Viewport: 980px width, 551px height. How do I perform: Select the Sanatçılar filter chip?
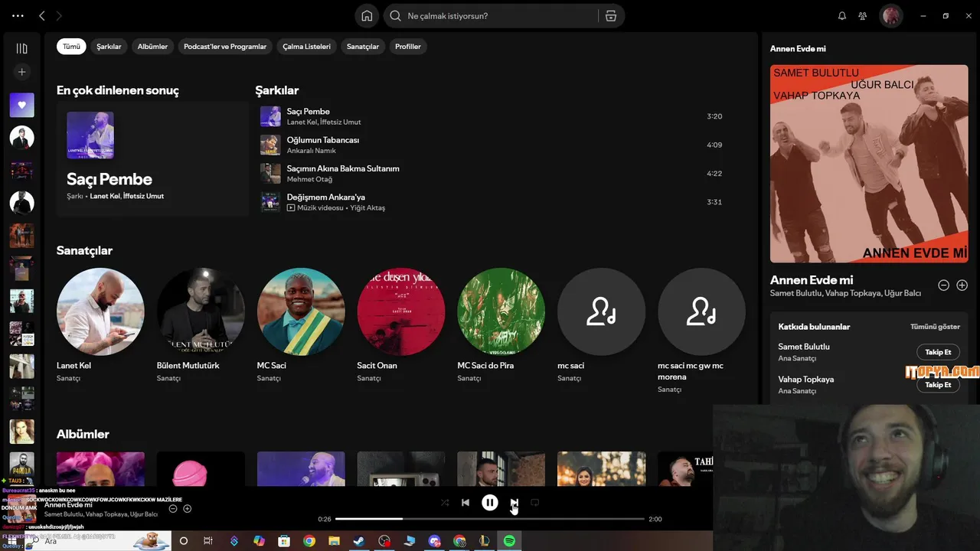(x=363, y=47)
